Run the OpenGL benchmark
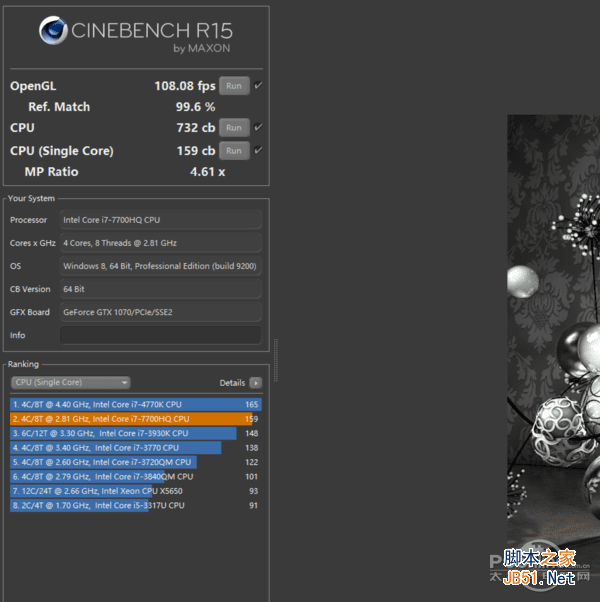 point(234,86)
